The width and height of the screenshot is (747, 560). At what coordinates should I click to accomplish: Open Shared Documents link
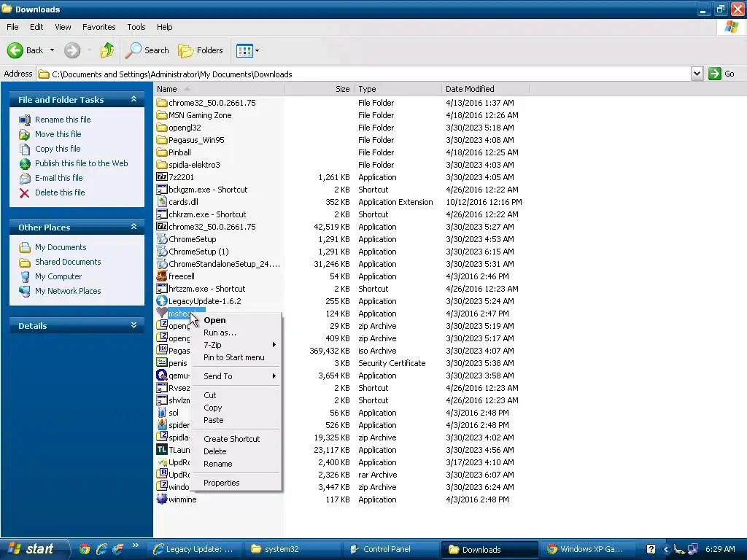68,262
